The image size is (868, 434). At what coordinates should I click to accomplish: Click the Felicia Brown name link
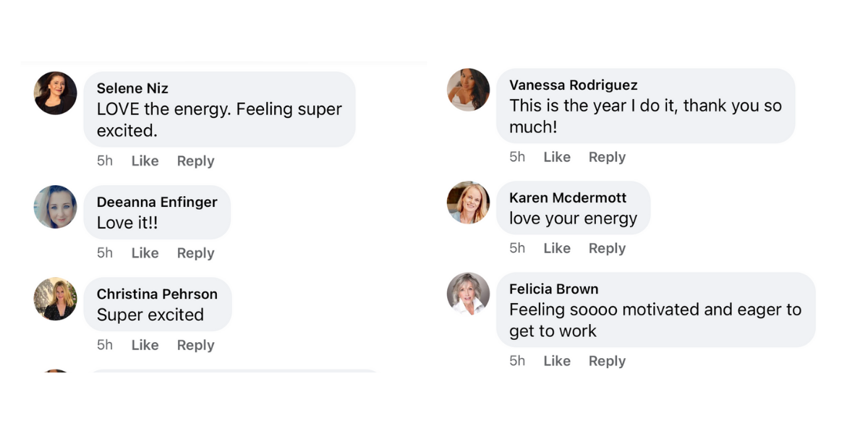tap(553, 289)
